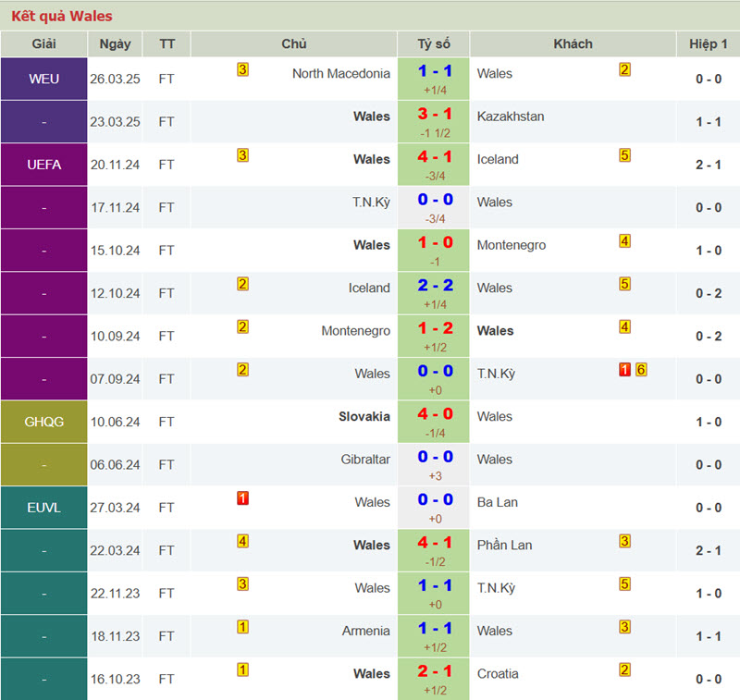Select the Chủ column header

click(x=293, y=44)
